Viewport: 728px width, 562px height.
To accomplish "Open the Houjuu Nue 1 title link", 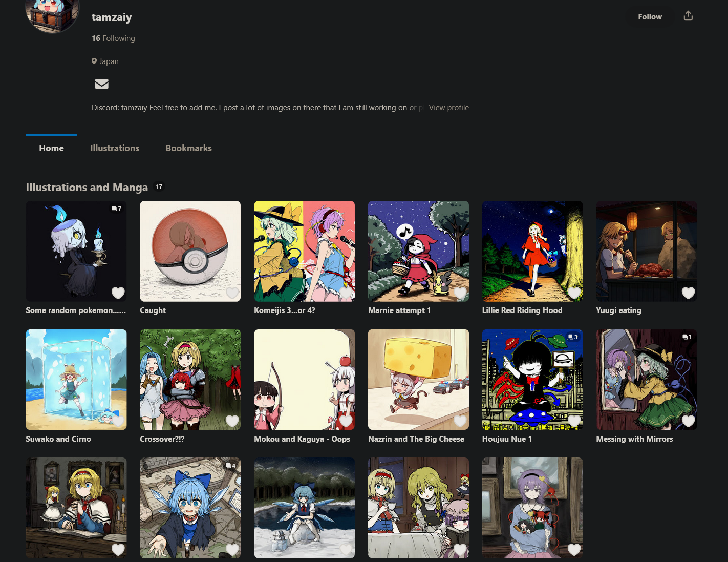I will 507,439.
